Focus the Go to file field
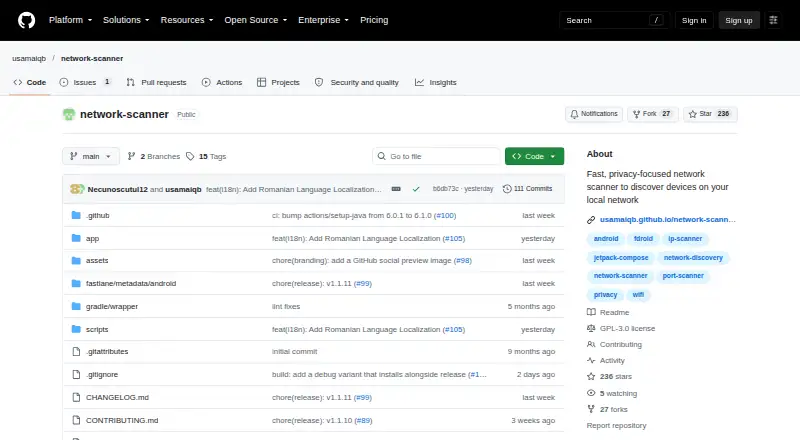 point(436,156)
